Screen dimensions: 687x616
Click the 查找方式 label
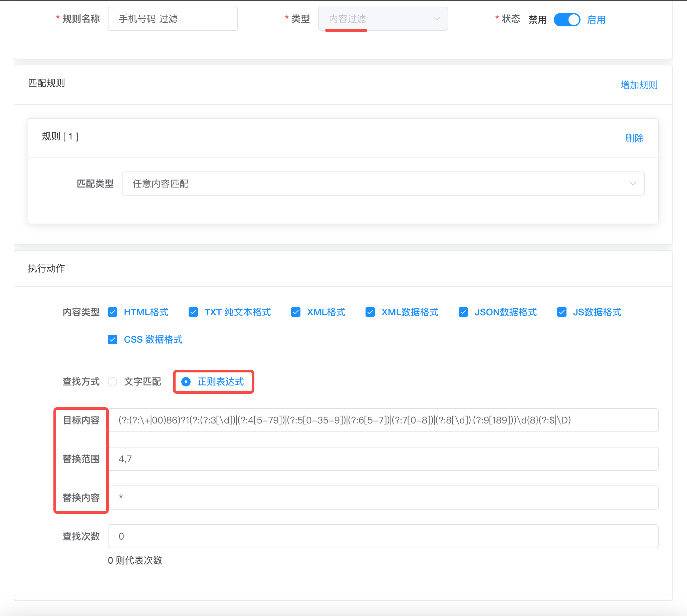tap(81, 382)
